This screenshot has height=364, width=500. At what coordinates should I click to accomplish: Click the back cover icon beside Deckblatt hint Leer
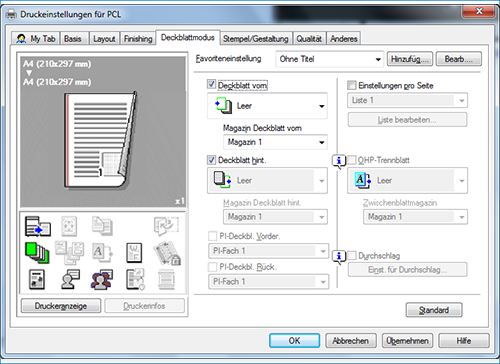pyautogui.click(x=223, y=180)
